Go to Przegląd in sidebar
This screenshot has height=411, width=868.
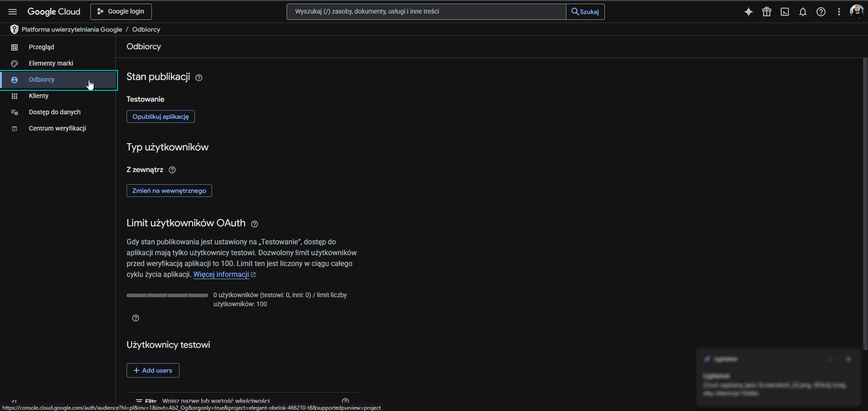click(41, 47)
